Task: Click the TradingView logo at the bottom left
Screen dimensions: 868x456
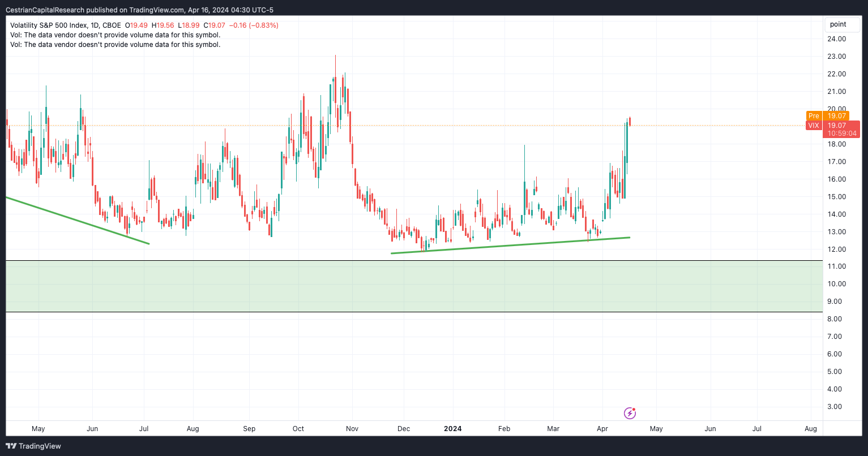Action: tap(11, 446)
